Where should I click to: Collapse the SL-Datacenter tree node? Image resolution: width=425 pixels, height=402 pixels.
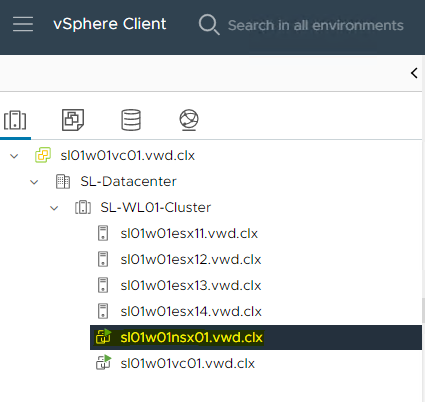(34, 182)
